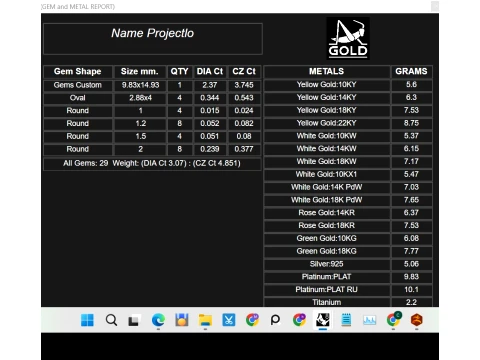
Task: Open the blue and orange app beside Edge
Action: coord(182,320)
